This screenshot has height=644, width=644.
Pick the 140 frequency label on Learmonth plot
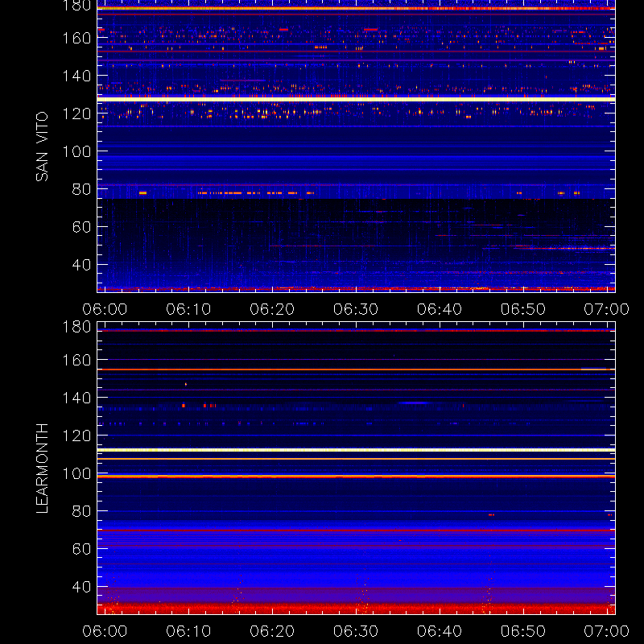76,398
